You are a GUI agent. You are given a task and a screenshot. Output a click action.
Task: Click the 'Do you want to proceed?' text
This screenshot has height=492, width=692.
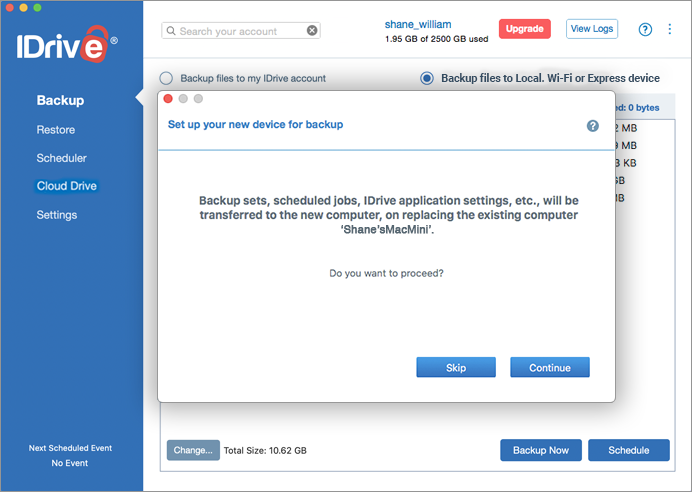pyautogui.click(x=387, y=274)
